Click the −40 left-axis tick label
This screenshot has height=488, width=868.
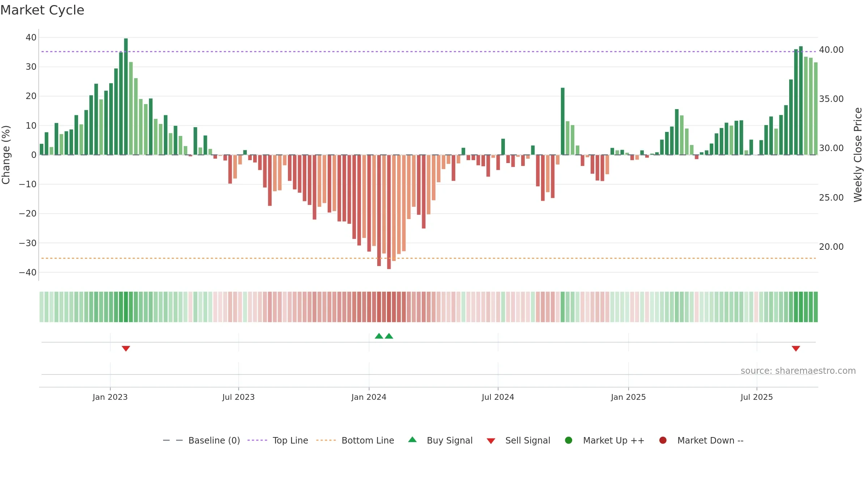click(28, 273)
